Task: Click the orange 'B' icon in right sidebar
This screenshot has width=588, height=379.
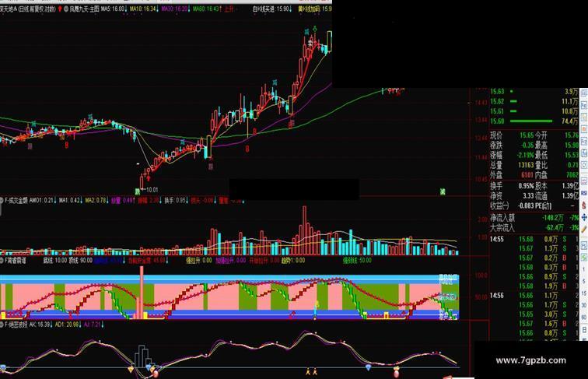Action: pyautogui.click(x=584, y=129)
